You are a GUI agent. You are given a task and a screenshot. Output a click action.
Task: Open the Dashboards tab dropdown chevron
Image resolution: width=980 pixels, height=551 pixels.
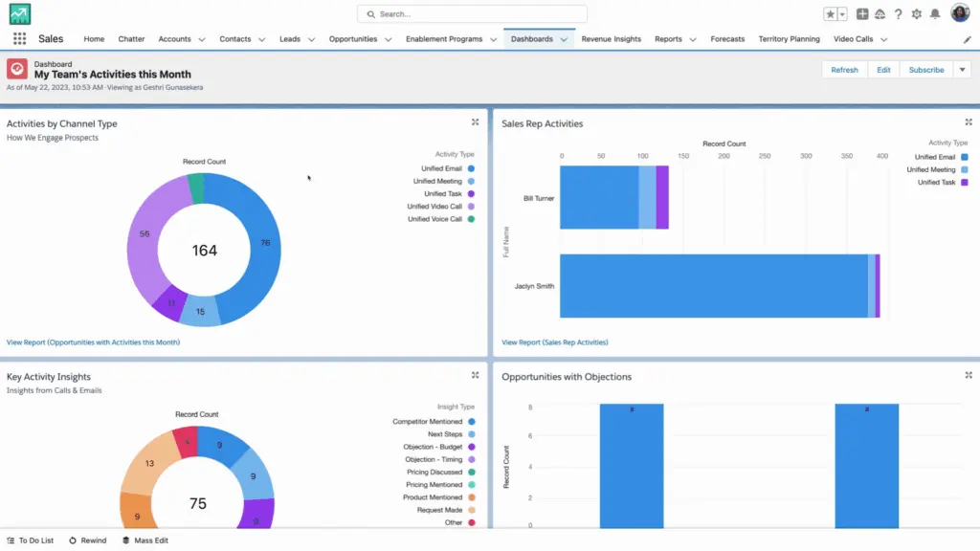click(x=564, y=39)
